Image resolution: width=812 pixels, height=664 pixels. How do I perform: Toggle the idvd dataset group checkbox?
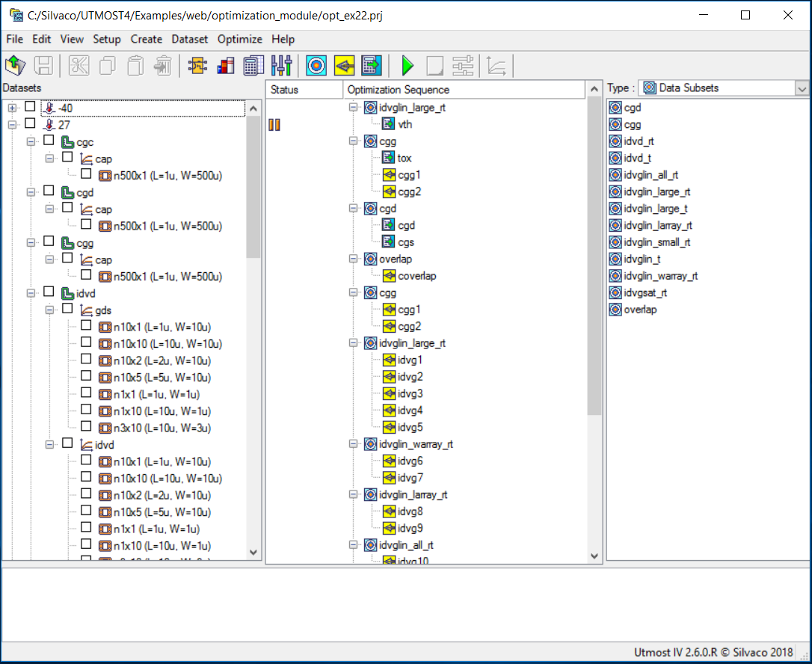[x=49, y=292]
